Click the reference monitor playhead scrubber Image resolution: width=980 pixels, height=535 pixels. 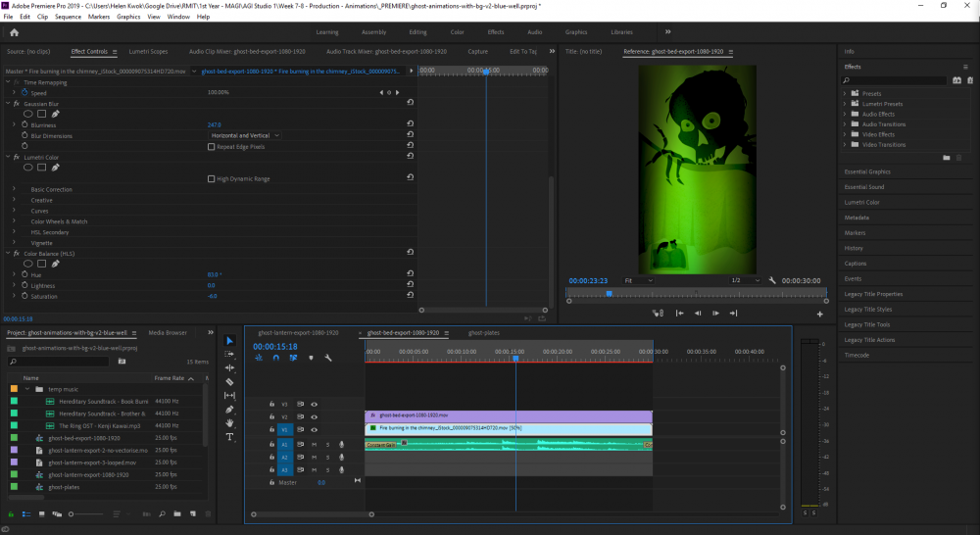(x=609, y=293)
